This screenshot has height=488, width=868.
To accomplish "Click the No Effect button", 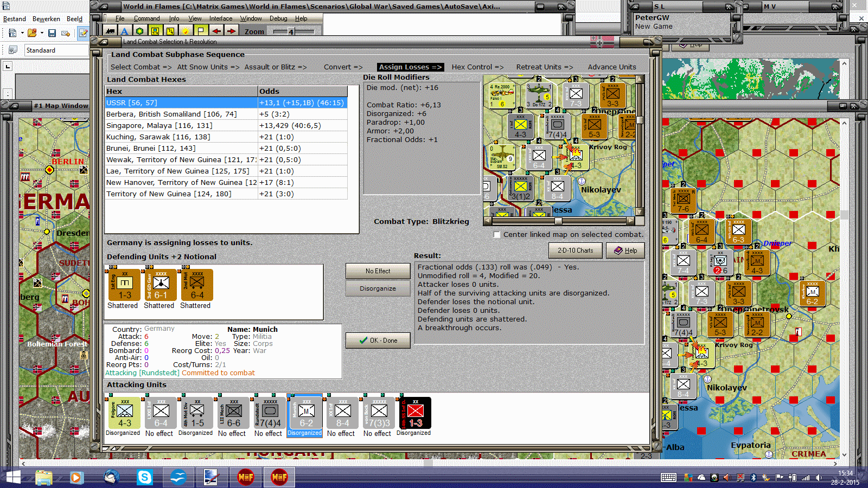I will pyautogui.click(x=378, y=271).
